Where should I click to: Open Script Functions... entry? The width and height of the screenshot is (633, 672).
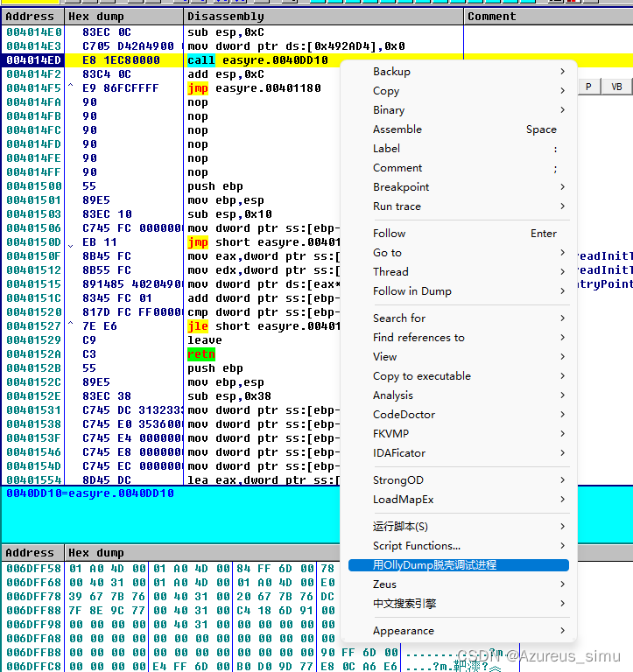(x=459, y=546)
